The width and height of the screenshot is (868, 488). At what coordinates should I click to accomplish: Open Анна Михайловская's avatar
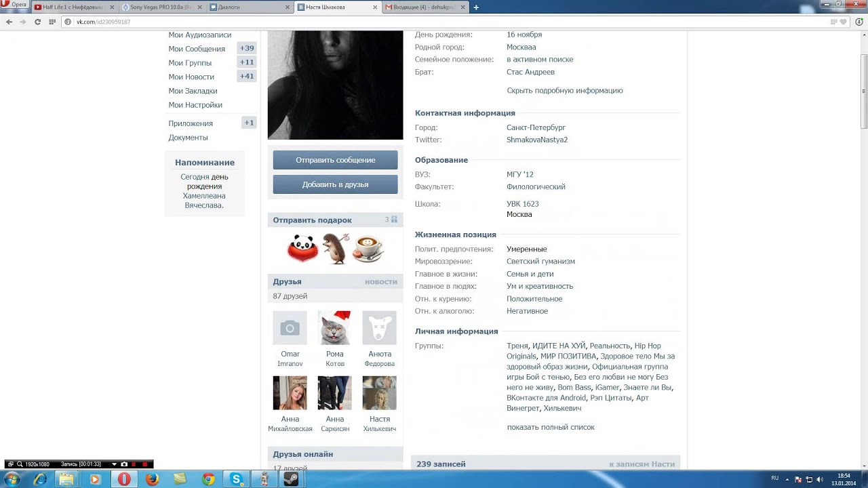click(290, 393)
